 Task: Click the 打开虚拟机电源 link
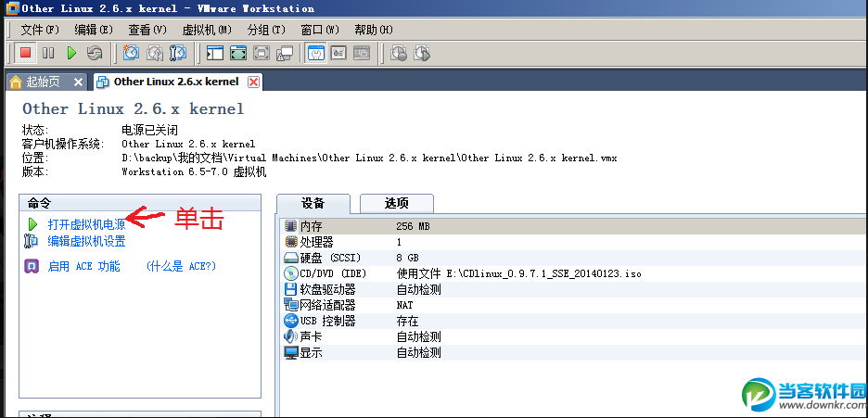(87, 224)
